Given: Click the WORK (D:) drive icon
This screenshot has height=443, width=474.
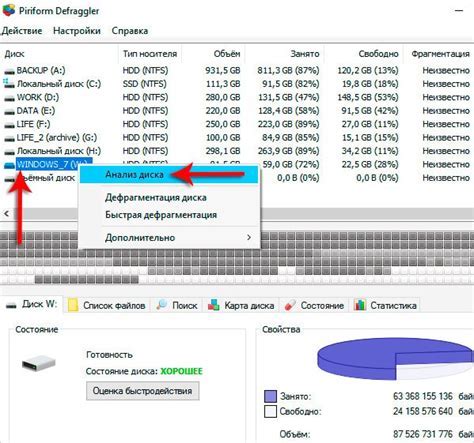Looking at the screenshot, I should (9, 98).
